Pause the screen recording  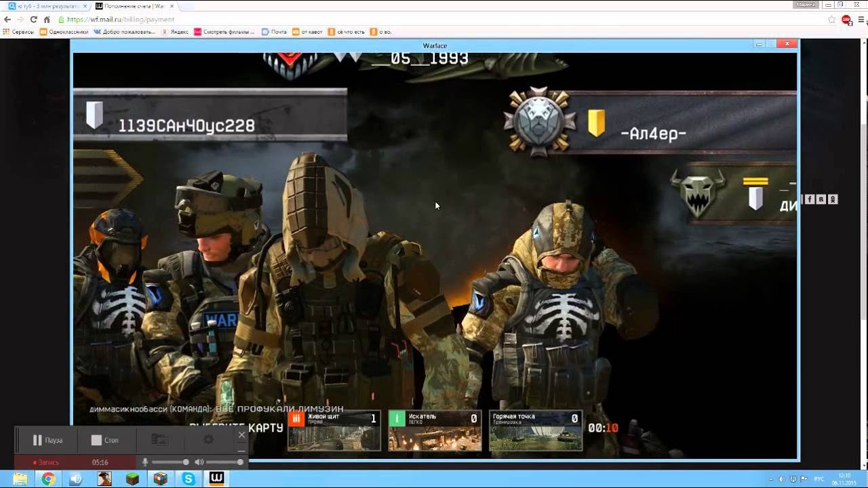(47, 440)
